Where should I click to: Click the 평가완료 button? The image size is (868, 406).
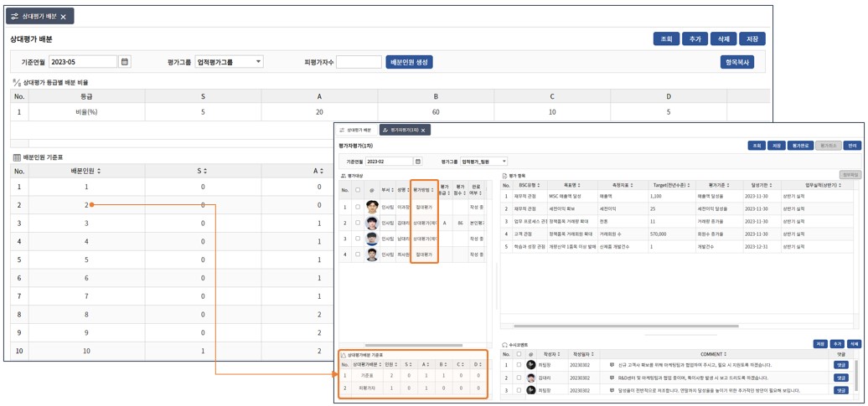coord(799,146)
